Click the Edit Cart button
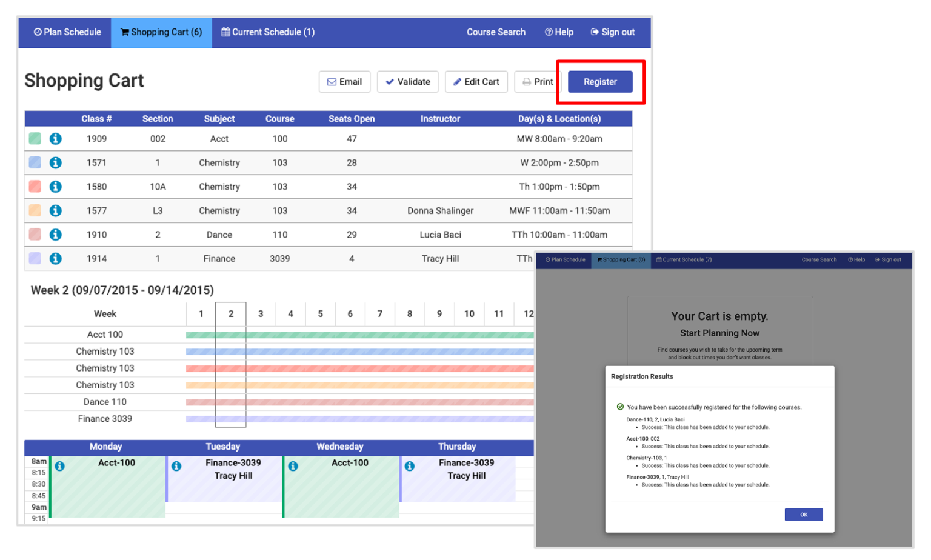 [x=476, y=82]
